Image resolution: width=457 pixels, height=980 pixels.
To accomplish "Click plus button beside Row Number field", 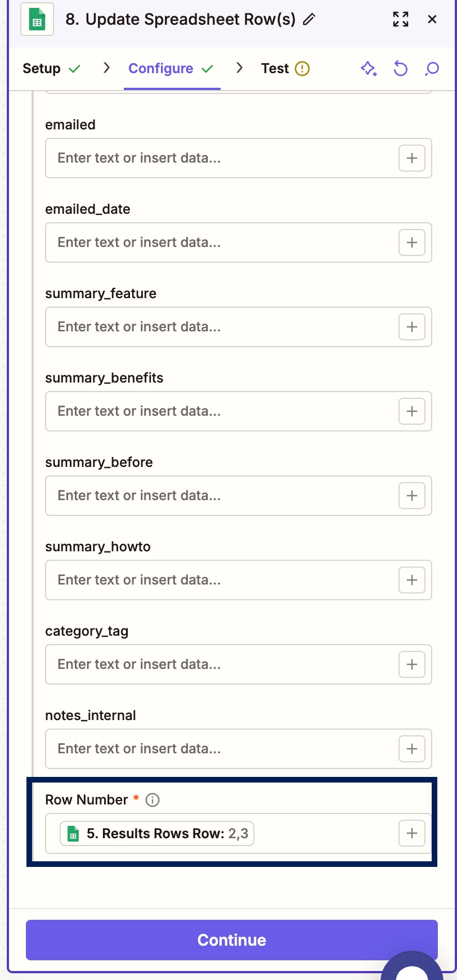I will (x=411, y=833).
